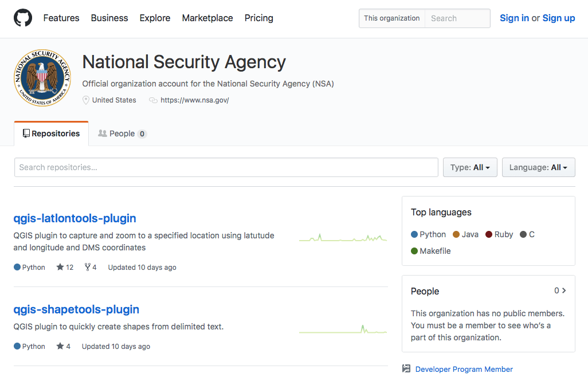
Task: Click the Python language label under qgis-shapetools-plugin
Action: click(x=33, y=347)
